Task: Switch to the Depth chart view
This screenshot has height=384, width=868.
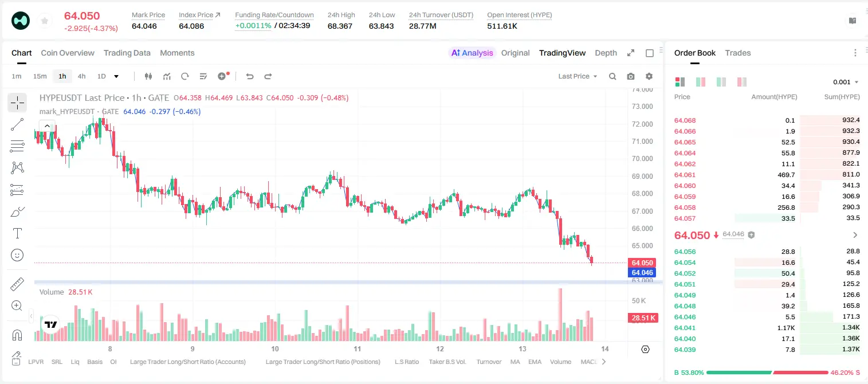Action: [606, 53]
